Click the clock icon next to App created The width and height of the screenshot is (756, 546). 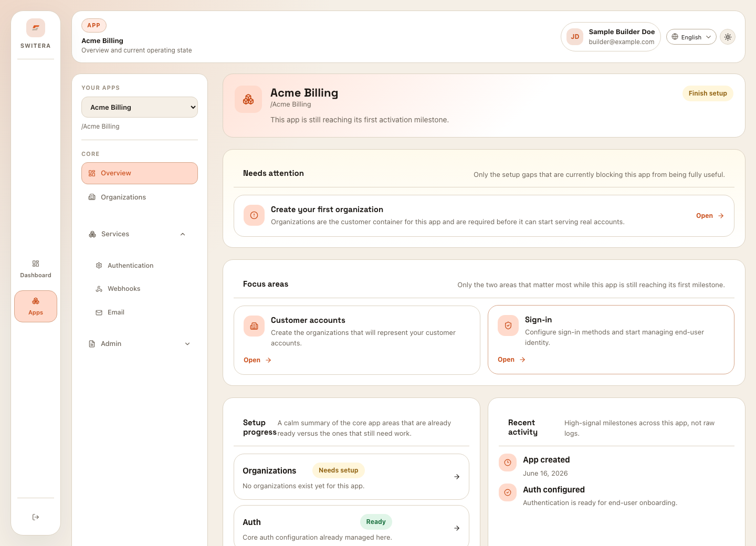point(508,463)
